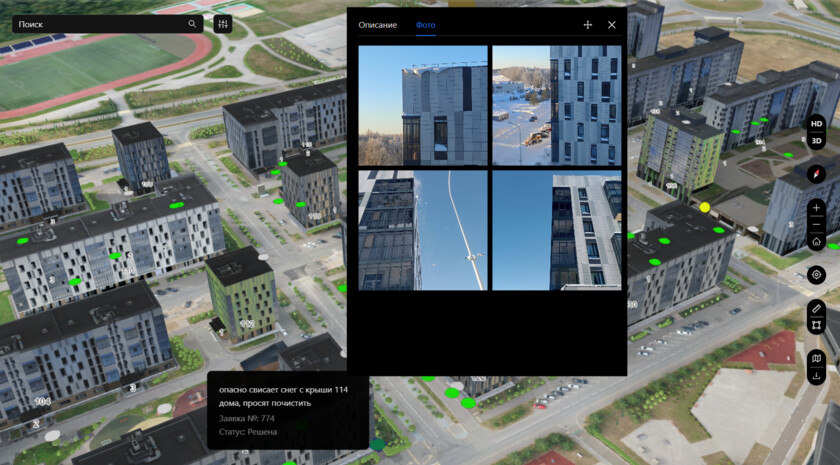
Task: Return to the home view
Action: (x=817, y=242)
